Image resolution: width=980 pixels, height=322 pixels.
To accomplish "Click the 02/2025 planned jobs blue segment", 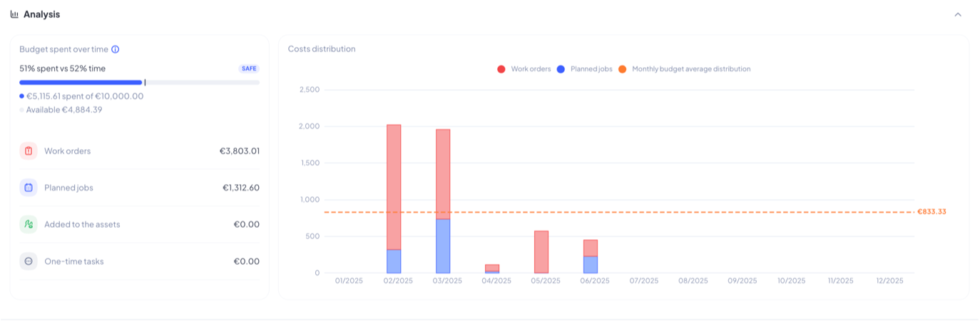I will click(394, 261).
